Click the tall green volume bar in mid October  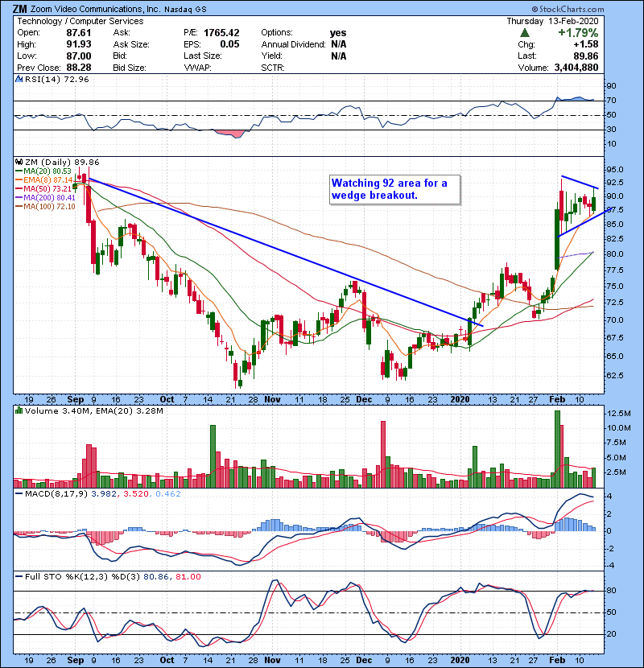pyautogui.click(x=213, y=456)
